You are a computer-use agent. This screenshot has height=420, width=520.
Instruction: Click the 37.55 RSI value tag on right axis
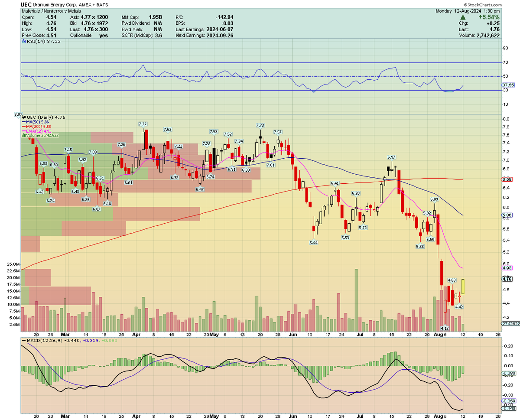[x=507, y=85]
